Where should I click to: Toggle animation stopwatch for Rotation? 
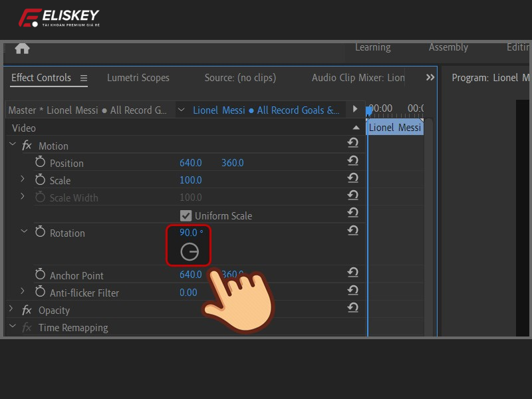41,233
